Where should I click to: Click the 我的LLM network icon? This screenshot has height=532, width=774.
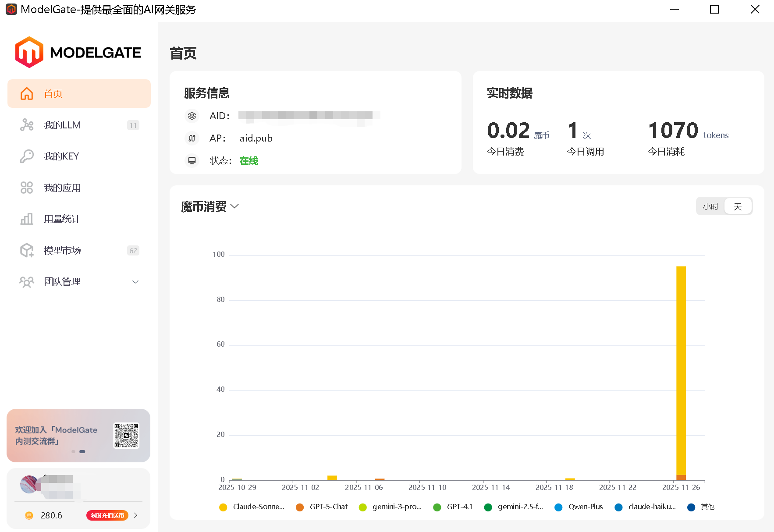point(26,125)
